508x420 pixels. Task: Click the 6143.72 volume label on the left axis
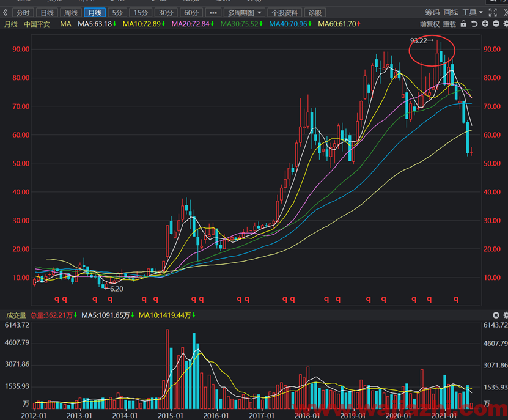point(17,325)
